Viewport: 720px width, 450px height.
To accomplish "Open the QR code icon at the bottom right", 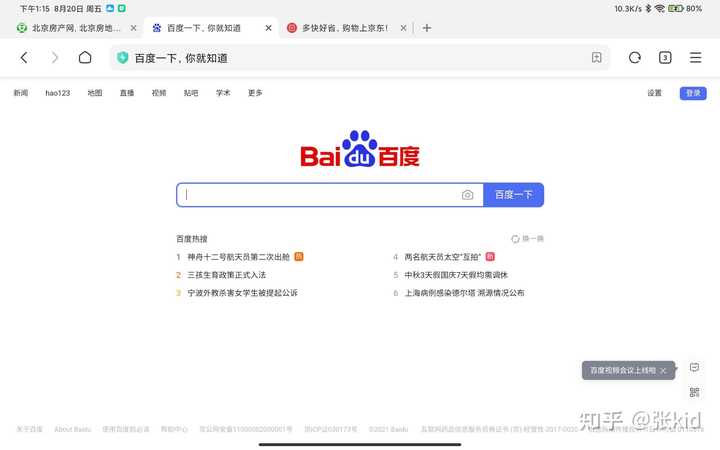I will [694, 392].
